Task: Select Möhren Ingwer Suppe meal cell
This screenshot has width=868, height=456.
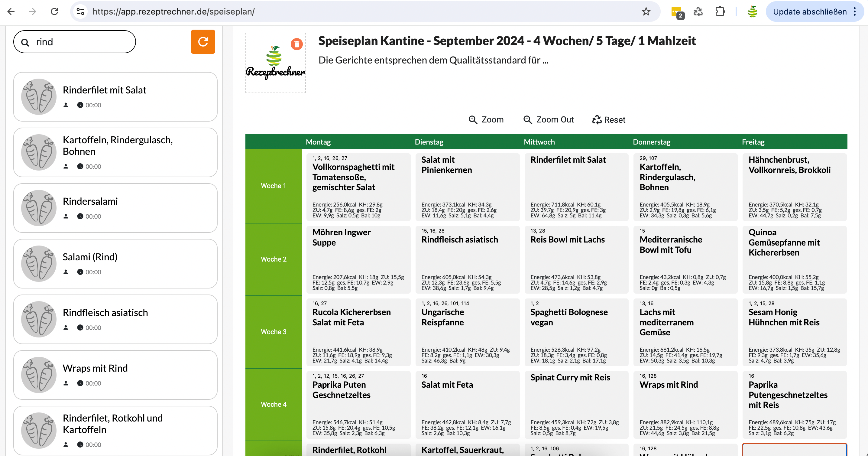Action: pyautogui.click(x=358, y=259)
